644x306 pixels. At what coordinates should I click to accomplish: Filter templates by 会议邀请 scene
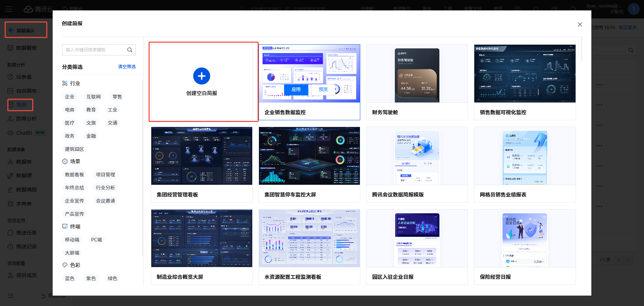tap(105, 201)
